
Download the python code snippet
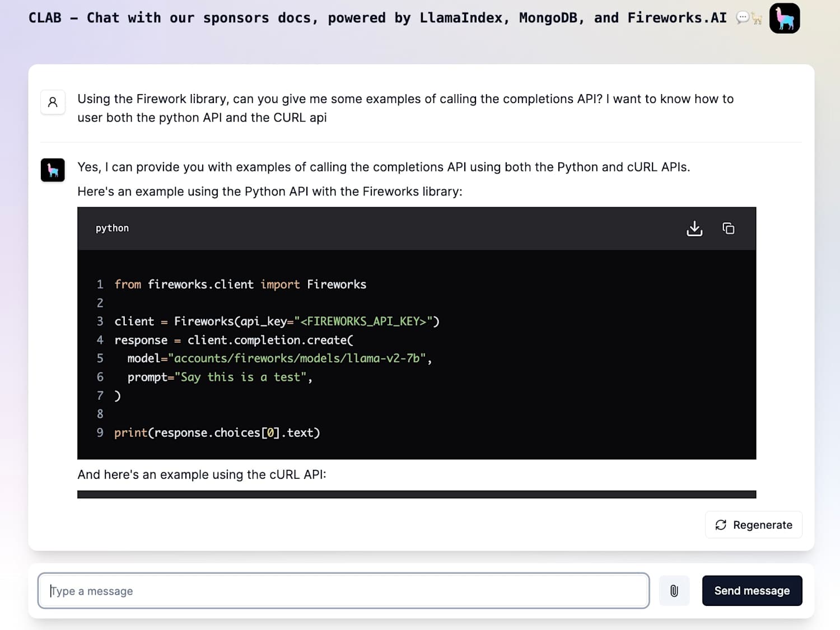[694, 228]
